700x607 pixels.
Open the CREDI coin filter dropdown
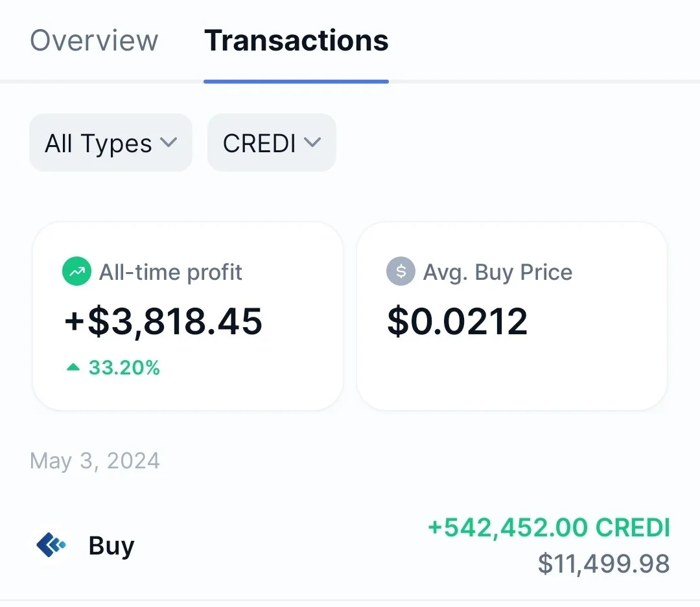[x=272, y=143]
